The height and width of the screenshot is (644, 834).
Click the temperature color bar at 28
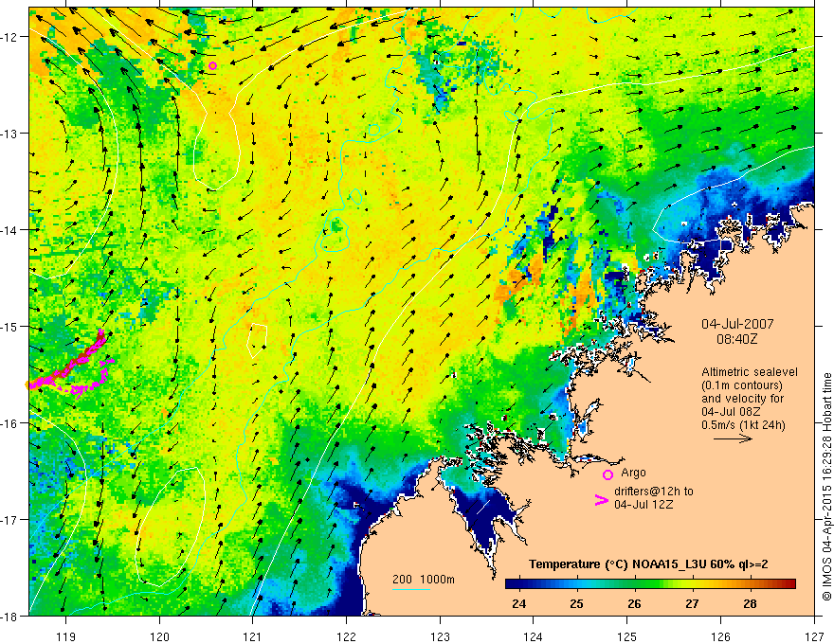[x=750, y=584]
